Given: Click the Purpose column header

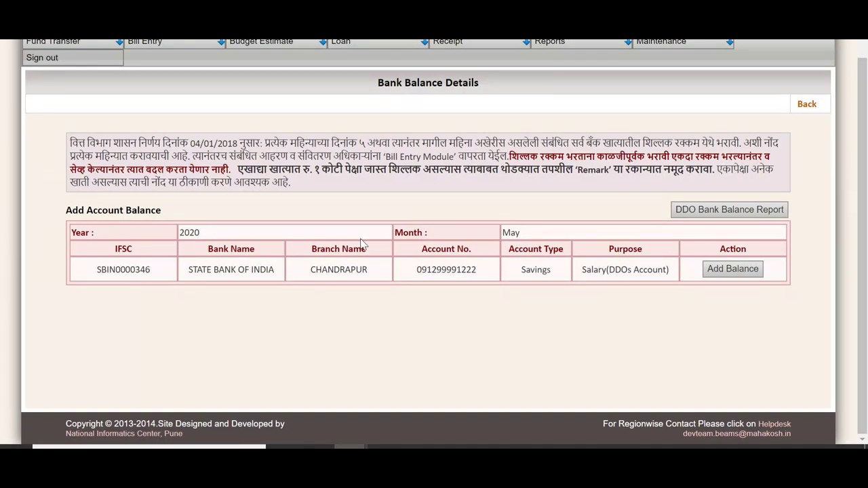Looking at the screenshot, I should pos(625,249).
